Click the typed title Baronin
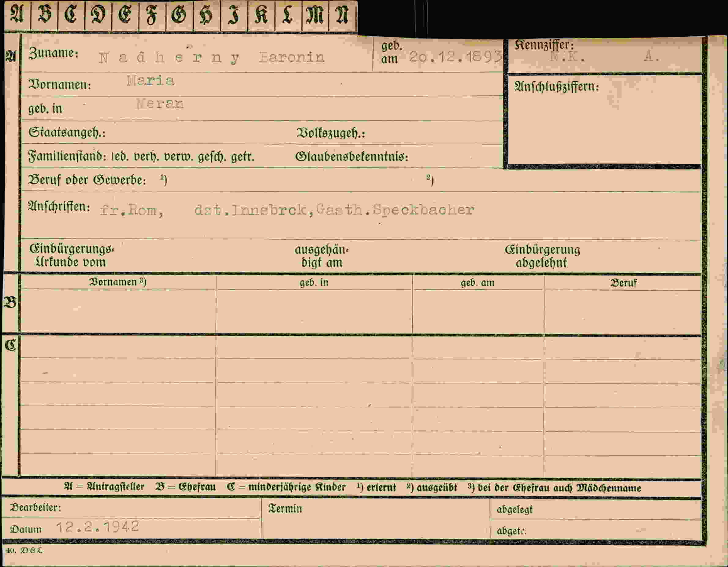This screenshot has height=567, width=728. click(292, 57)
